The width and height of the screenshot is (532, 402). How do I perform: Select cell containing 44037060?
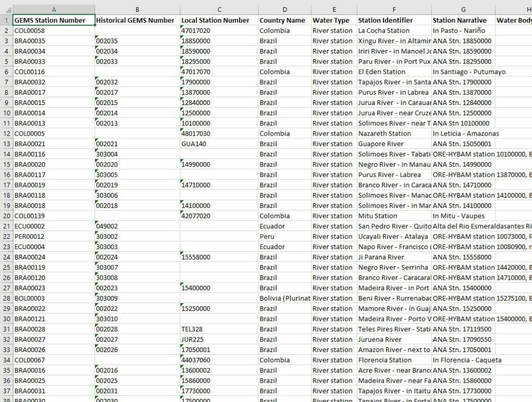(x=219, y=360)
